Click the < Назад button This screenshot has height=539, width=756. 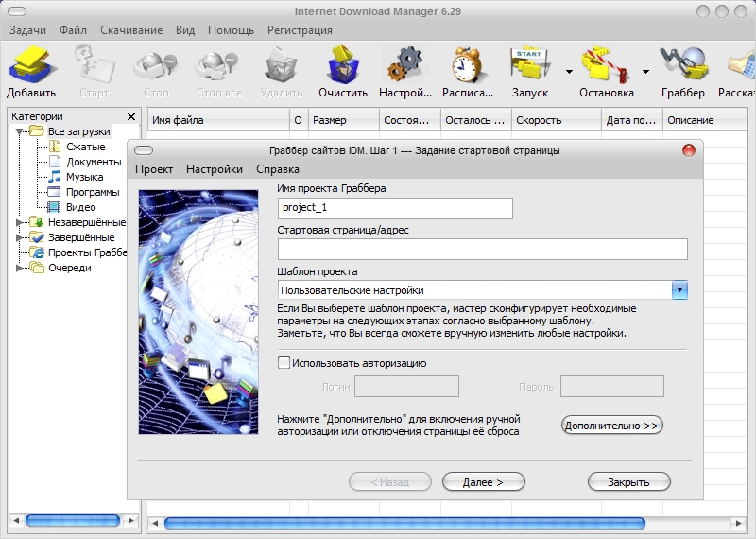(x=390, y=481)
